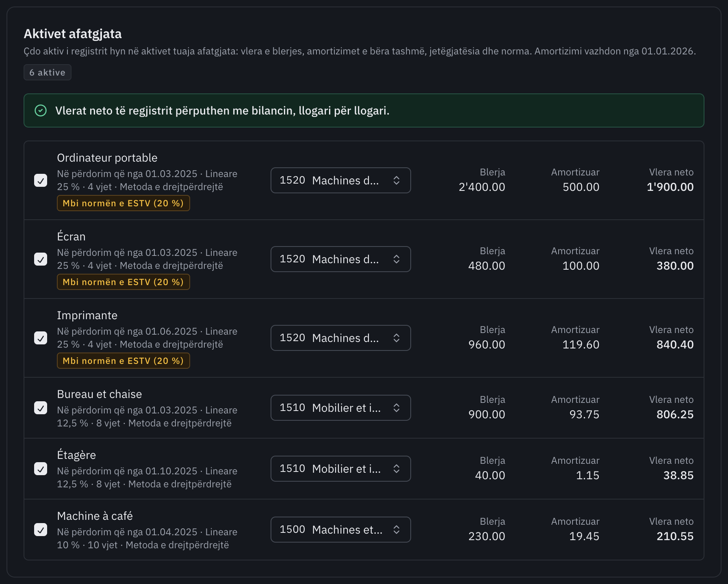Click amortized amount 93.75
Viewport: 728px width, 584px height.
pyautogui.click(x=585, y=414)
